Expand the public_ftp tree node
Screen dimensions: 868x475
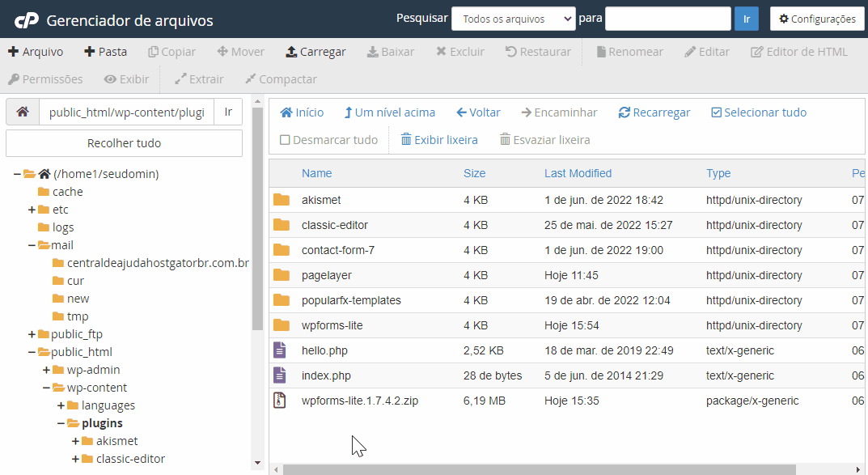(32, 334)
